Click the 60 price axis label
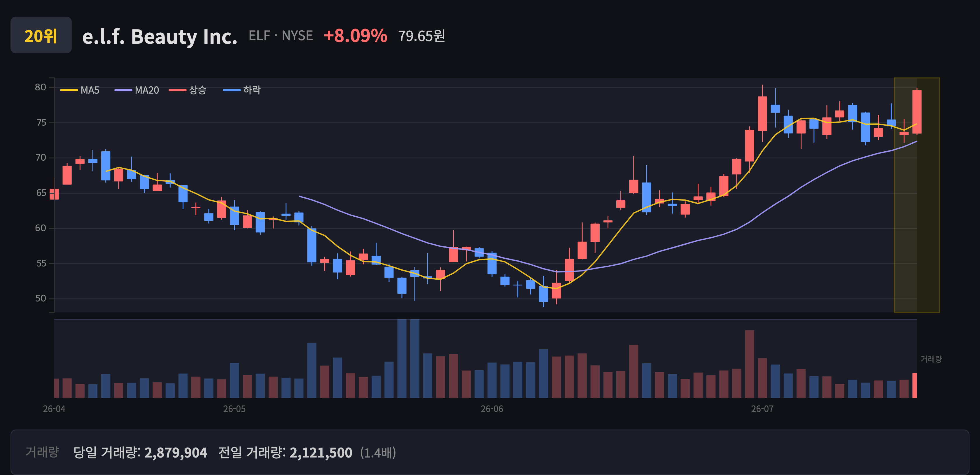Viewport: 980px width, 475px height. coord(40,228)
